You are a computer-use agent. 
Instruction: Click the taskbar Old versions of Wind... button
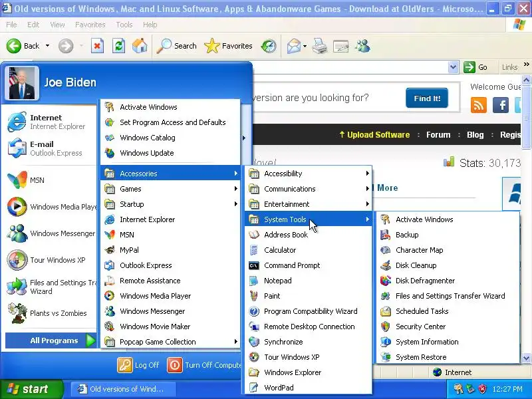click(x=123, y=389)
